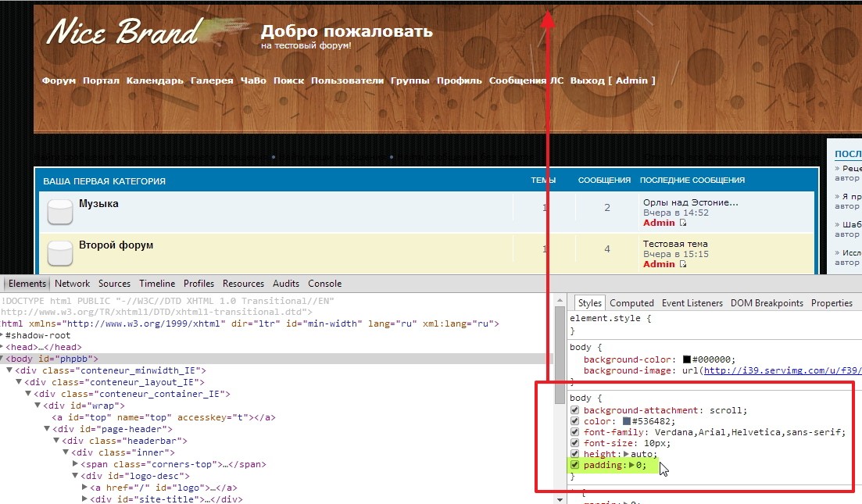Open last post icon beside Admin in Второй форум row
Screen dimensions: 862x504
(x=683, y=264)
